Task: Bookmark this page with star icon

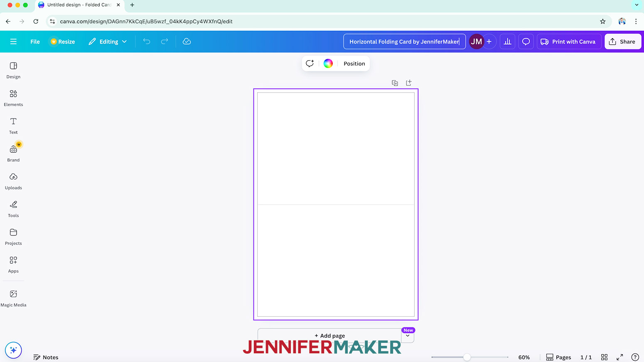Action: click(603, 21)
